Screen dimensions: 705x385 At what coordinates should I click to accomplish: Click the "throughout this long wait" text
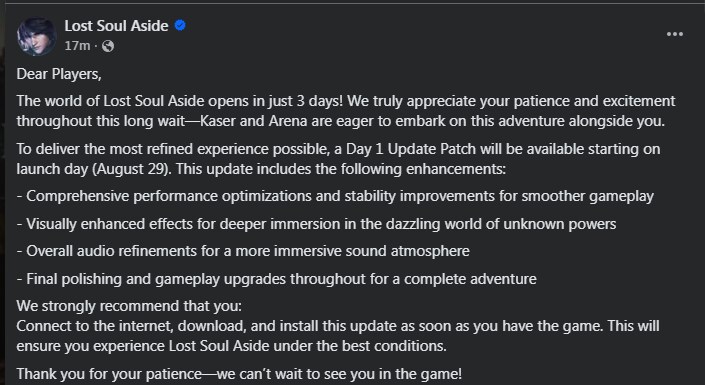coord(101,121)
